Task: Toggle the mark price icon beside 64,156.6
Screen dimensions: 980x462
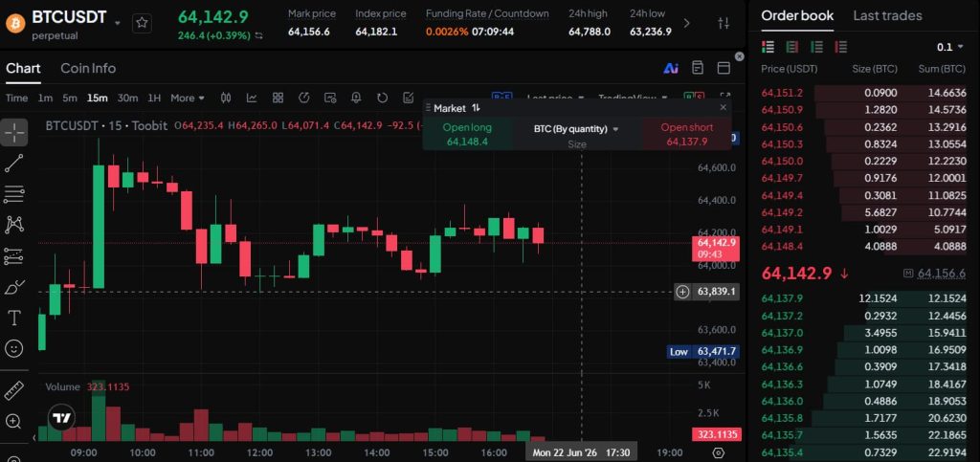Action: click(909, 274)
